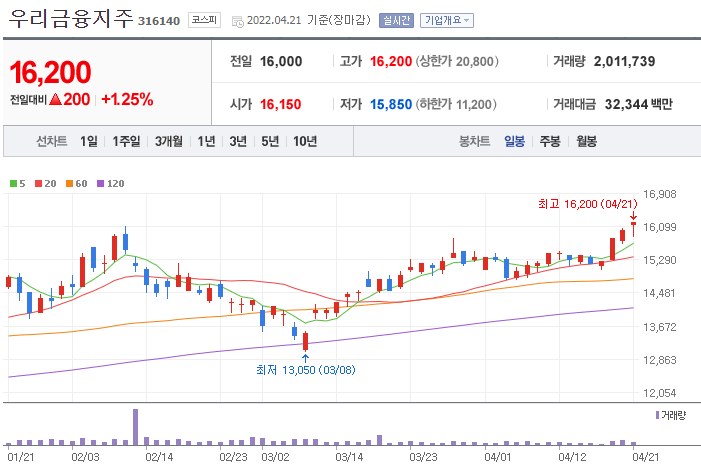This screenshot has width=701, height=473.
Task: Open the 기업개요 dropdown
Action: [447, 21]
